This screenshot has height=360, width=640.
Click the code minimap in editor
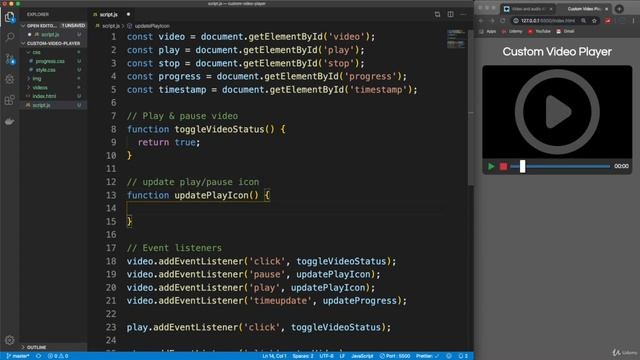(x=456, y=39)
